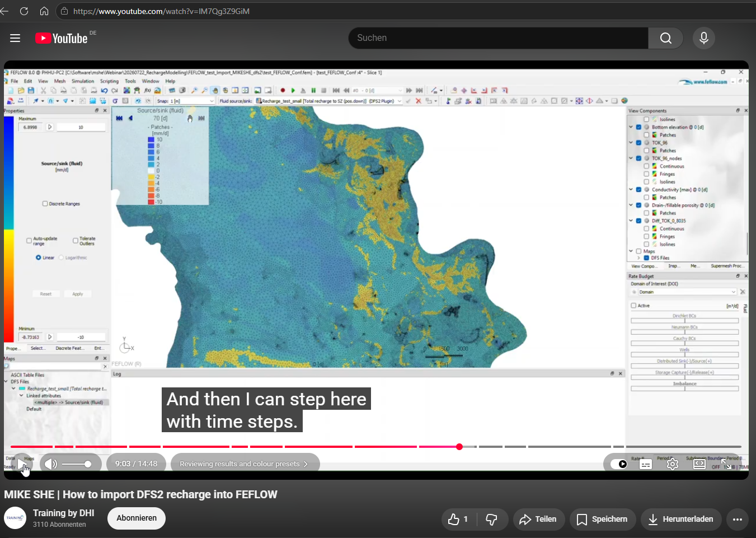This screenshot has width=756, height=538.
Task: Click the YouTube search magnifier button
Action: coord(665,38)
